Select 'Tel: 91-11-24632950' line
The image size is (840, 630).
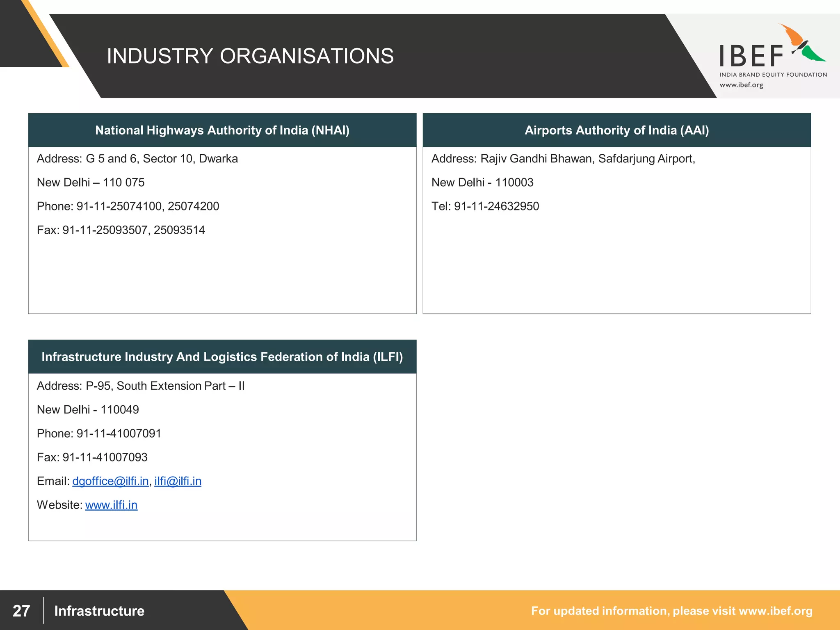(x=485, y=206)
